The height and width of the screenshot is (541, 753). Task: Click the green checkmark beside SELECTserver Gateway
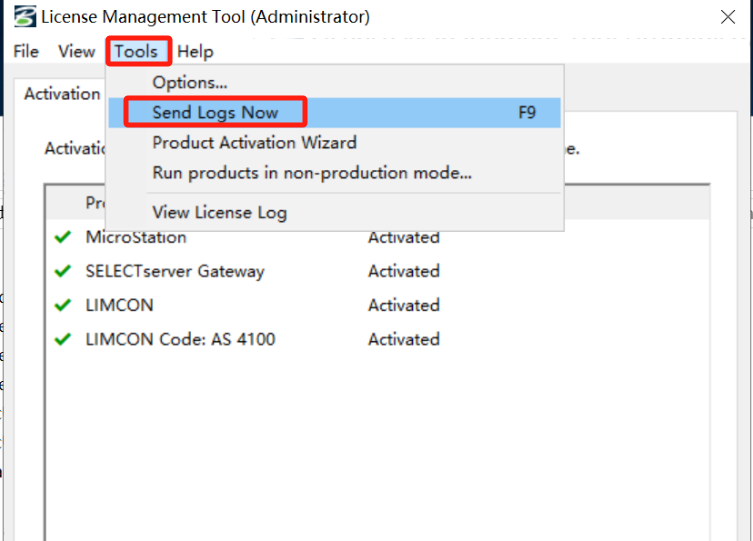coord(63,271)
